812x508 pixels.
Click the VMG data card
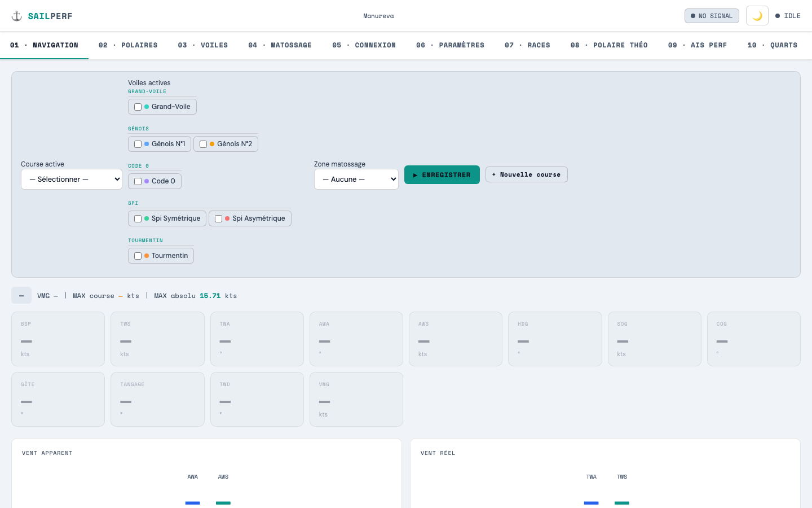pyautogui.click(x=356, y=399)
